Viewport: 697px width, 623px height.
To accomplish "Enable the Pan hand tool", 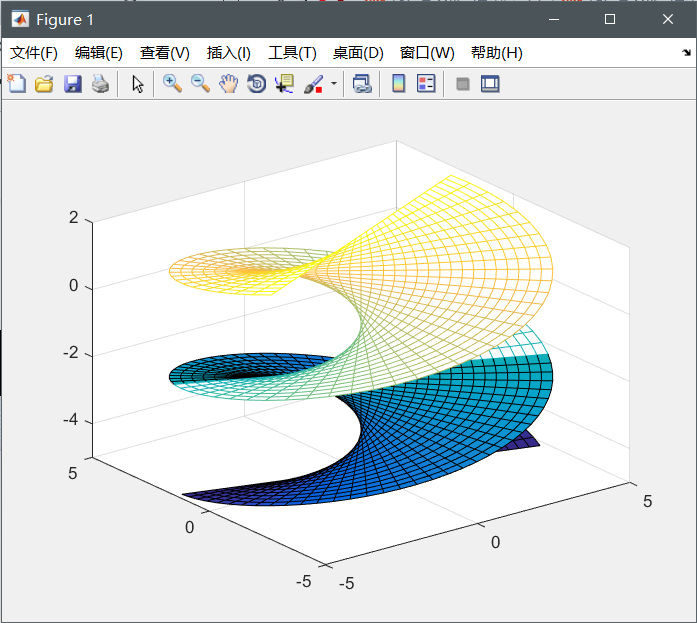I will 228,84.
